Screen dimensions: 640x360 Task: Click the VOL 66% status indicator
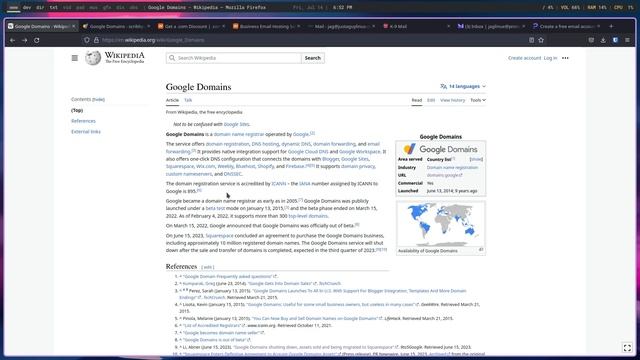click(x=570, y=7)
